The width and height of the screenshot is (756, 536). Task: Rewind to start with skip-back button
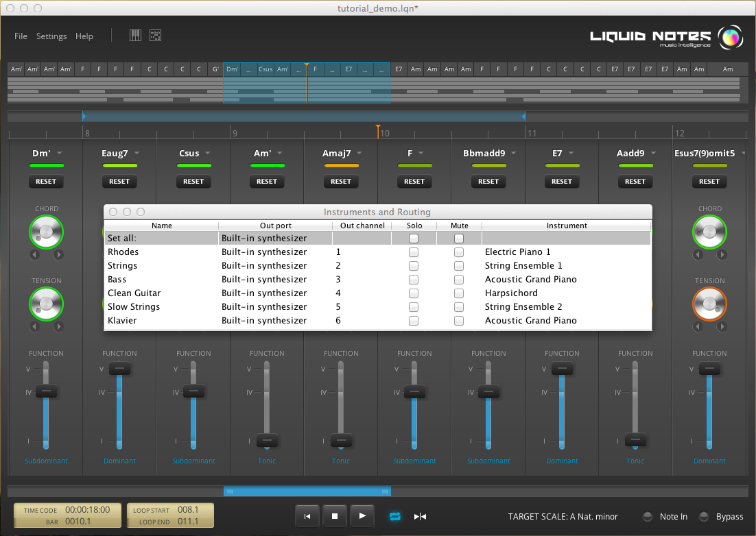click(x=307, y=516)
